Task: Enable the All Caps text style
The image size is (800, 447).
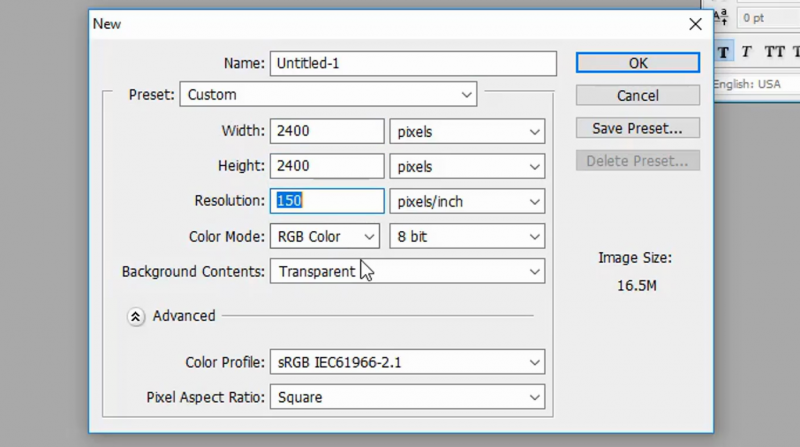Action: (x=775, y=51)
